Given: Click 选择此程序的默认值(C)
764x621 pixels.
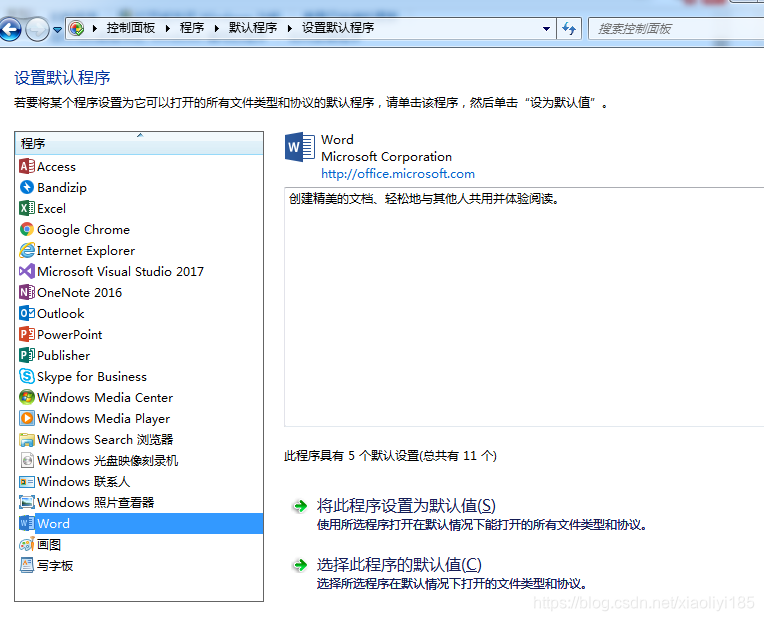Looking at the screenshot, I should point(399,565).
